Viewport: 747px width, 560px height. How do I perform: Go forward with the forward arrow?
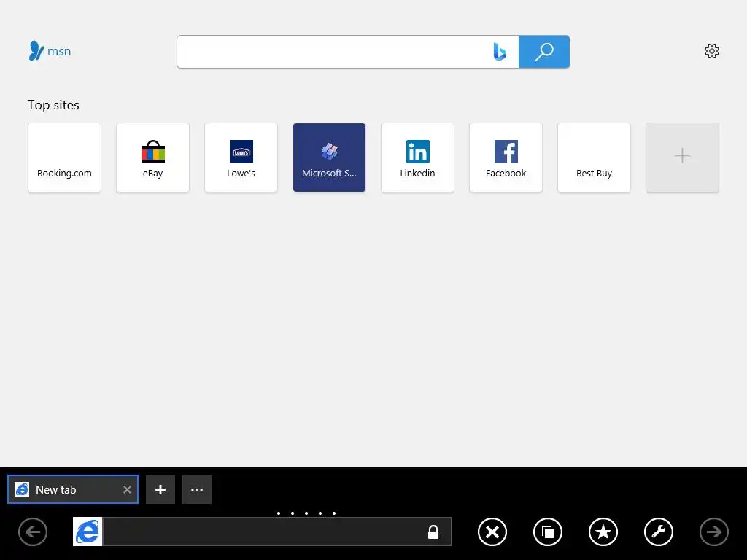(714, 532)
